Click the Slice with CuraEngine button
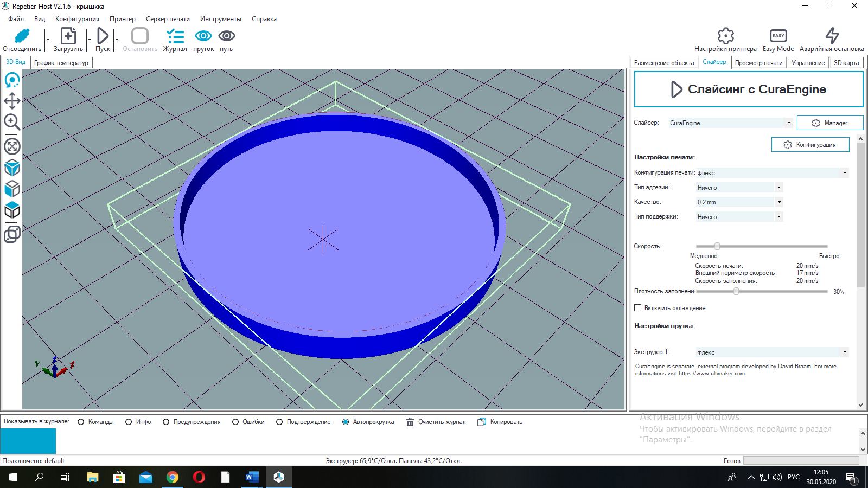 tap(748, 89)
